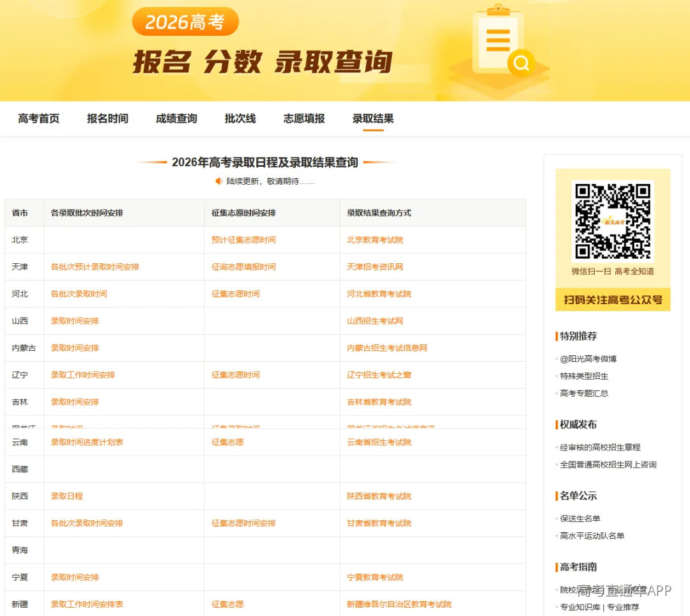The image size is (690, 616).
Task: Click 2026年高考录取日程及录取结果查询 heading
Action: (265, 162)
